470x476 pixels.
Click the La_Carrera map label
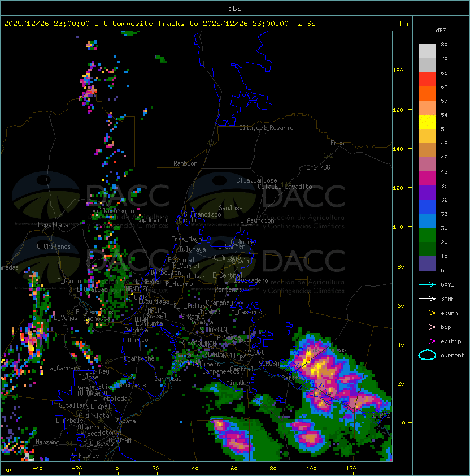pos(64,368)
